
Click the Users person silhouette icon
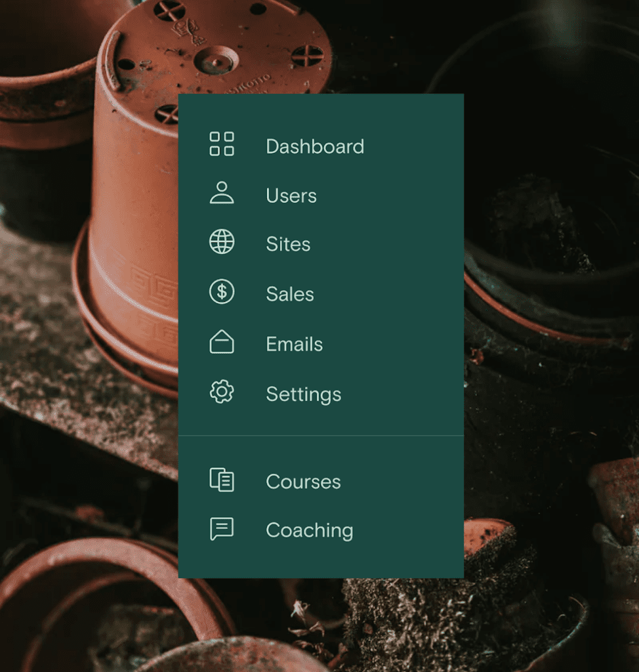click(x=222, y=194)
